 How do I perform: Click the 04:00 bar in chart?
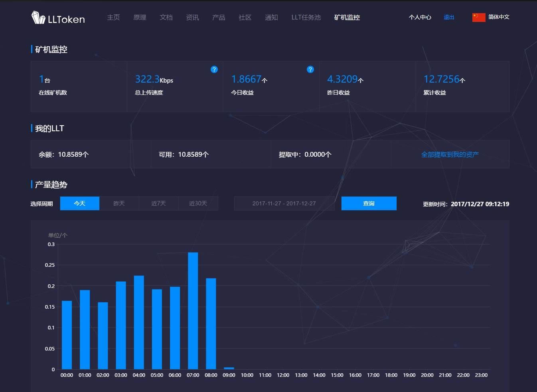[x=139, y=322]
